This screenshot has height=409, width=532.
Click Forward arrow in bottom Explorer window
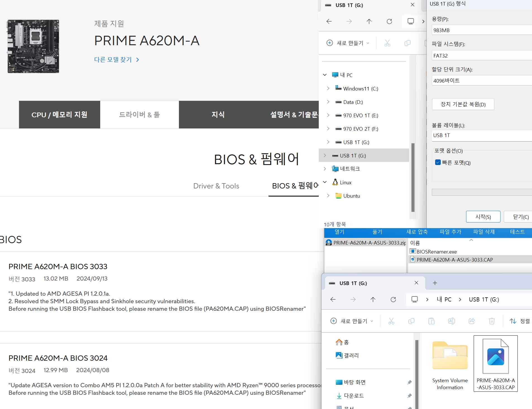point(353,299)
